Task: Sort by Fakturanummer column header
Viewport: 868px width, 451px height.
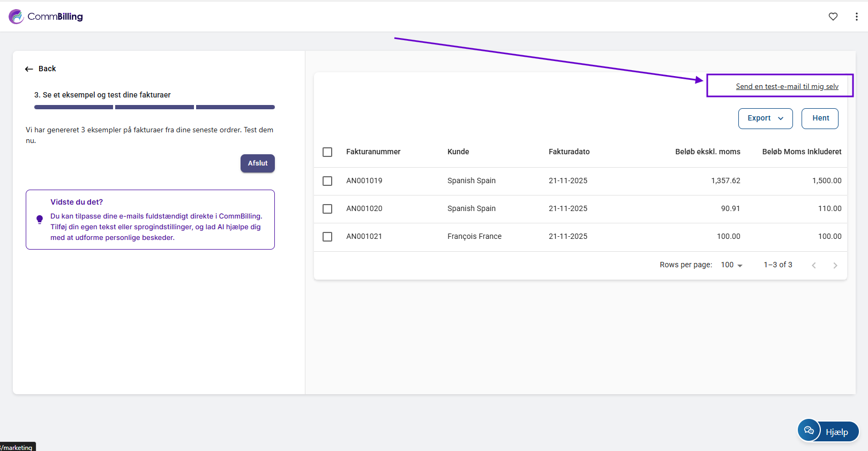Action: 373,152
